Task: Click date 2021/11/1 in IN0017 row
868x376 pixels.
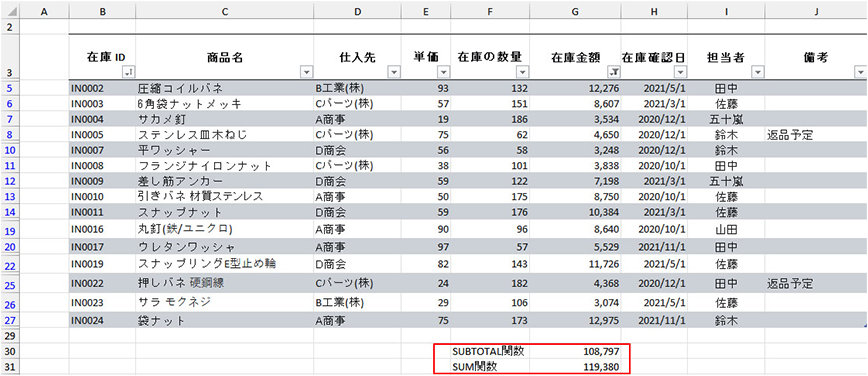Action: click(x=654, y=247)
